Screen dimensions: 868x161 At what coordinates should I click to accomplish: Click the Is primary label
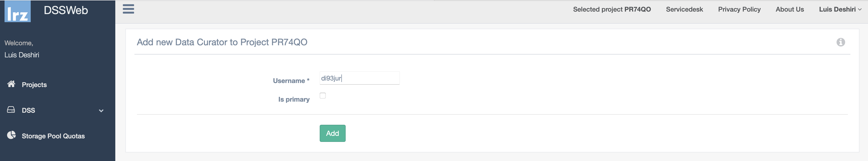[x=294, y=99]
